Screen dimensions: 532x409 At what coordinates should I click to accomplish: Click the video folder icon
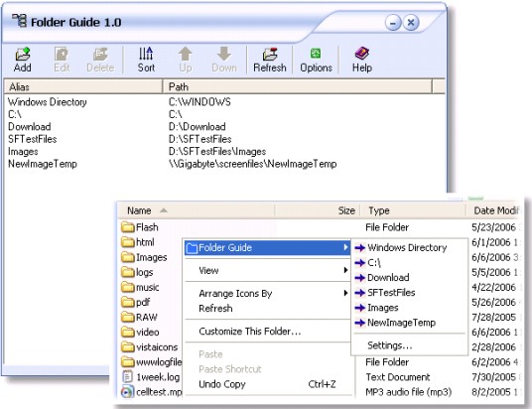click(x=128, y=332)
